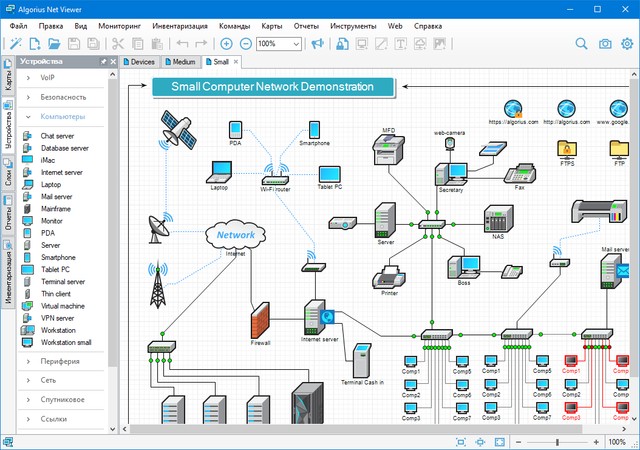Click the zoom in plus toolbar icon
The image size is (640, 450).
coord(227,44)
